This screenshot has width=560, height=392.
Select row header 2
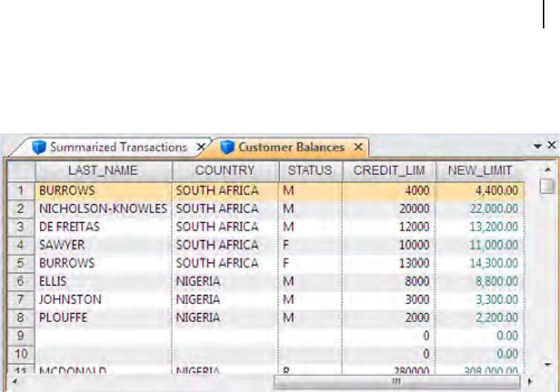[x=21, y=209]
